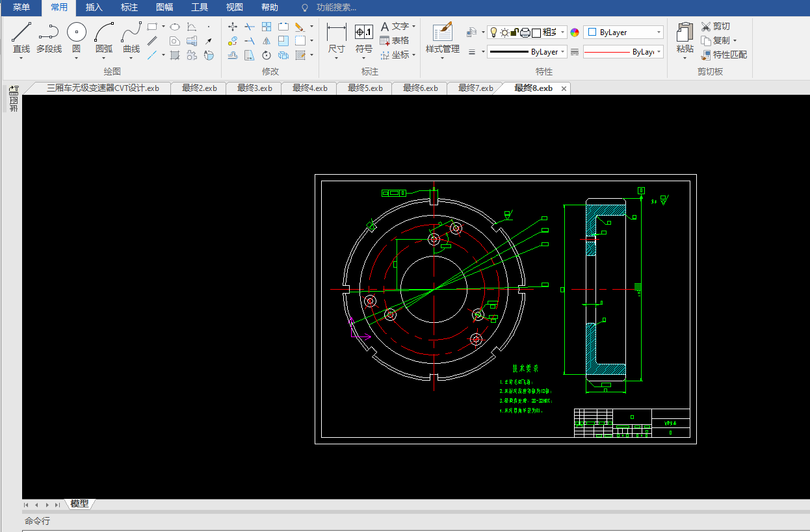This screenshot has width=810, height=532.
Task: Toggle the layer print icon
Action: tap(525, 32)
